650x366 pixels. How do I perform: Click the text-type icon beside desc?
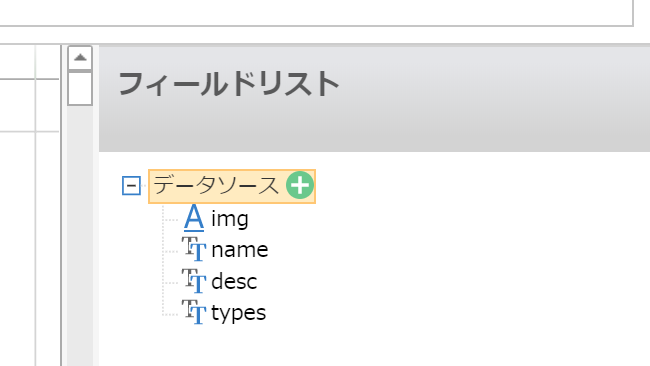point(194,281)
